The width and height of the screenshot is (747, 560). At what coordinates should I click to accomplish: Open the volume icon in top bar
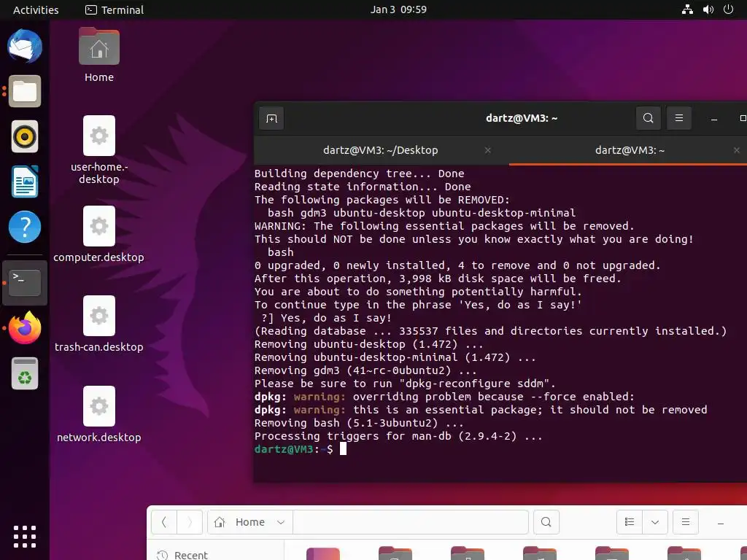[x=708, y=9]
